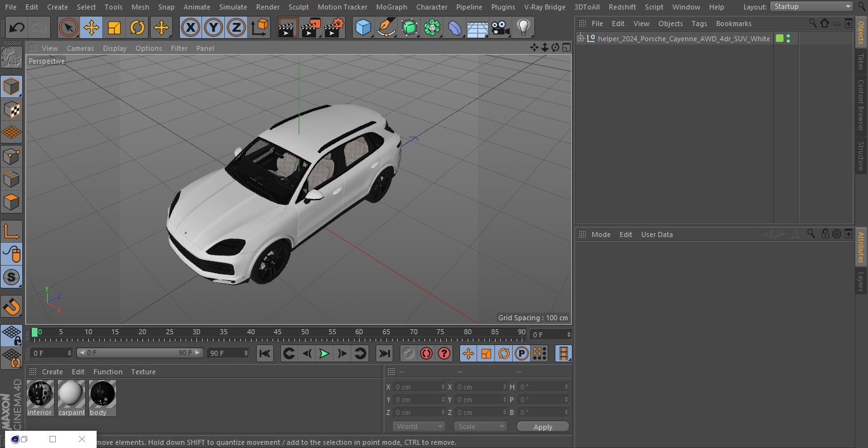Image resolution: width=868 pixels, height=448 pixels.
Task: Open Attribute manager User Data menu
Action: pyautogui.click(x=656, y=234)
